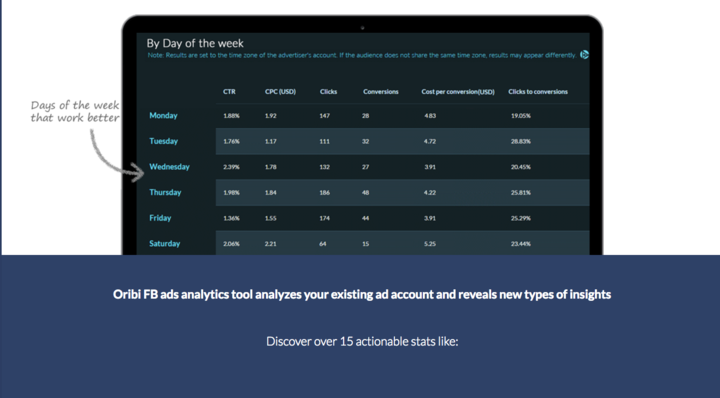Click Friday's cost per conversion 3.91
720x398 pixels.
pos(430,219)
